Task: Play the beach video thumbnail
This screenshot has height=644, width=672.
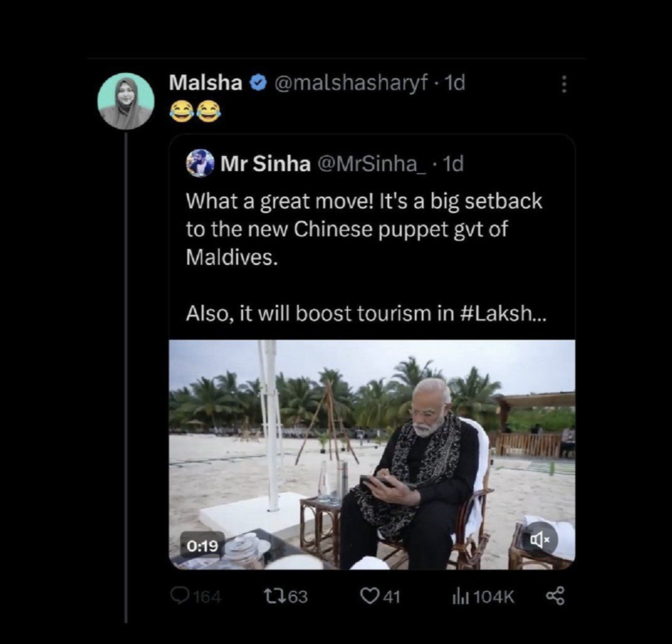Action: (x=372, y=453)
